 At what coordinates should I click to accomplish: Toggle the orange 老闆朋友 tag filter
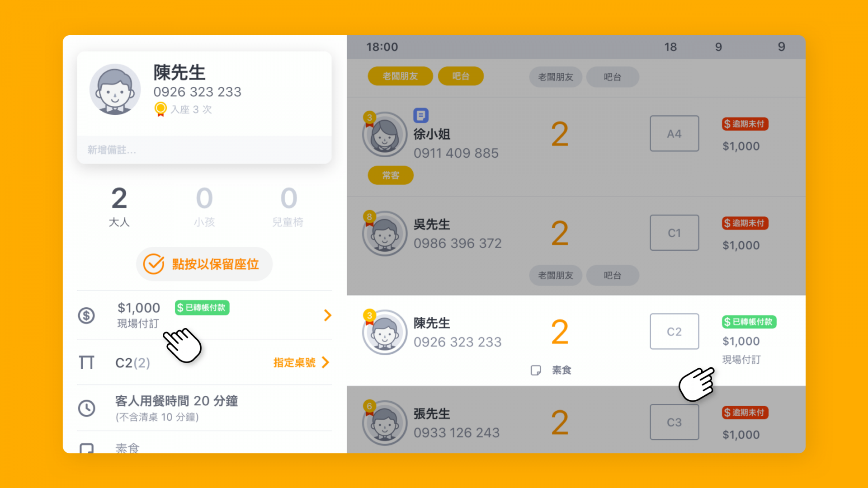coord(400,76)
